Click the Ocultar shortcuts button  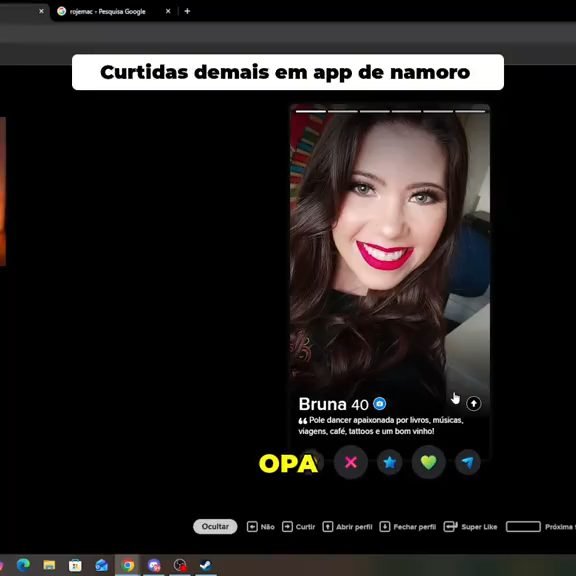pyautogui.click(x=215, y=526)
